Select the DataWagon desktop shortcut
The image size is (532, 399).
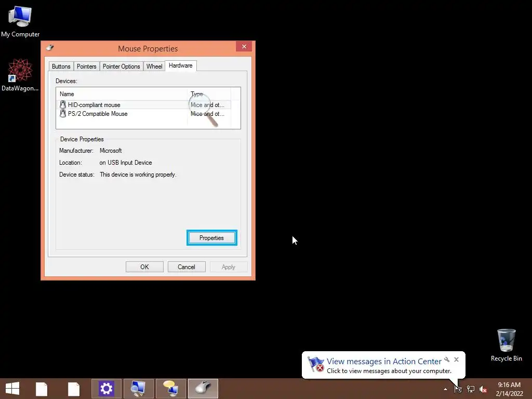[20, 75]
